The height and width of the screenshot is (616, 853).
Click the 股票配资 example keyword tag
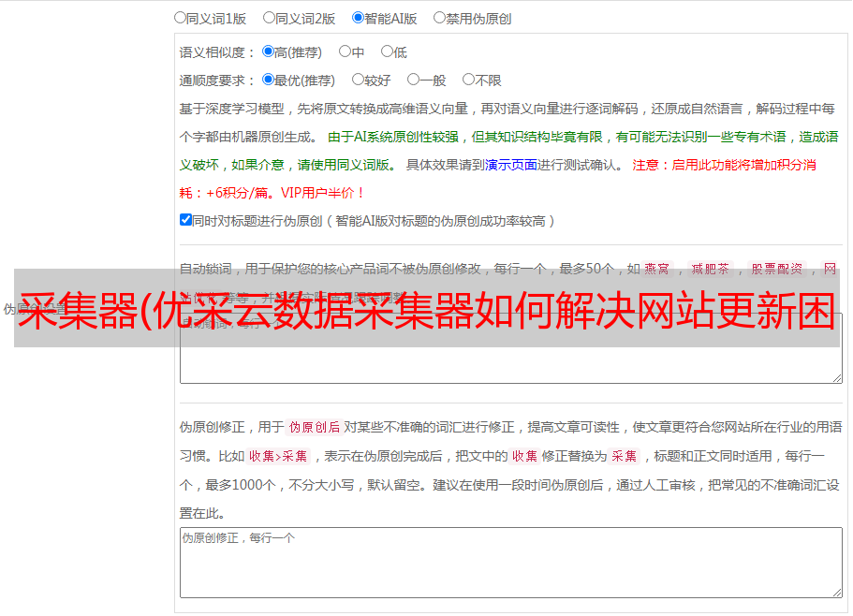click(x=777, y=269)
